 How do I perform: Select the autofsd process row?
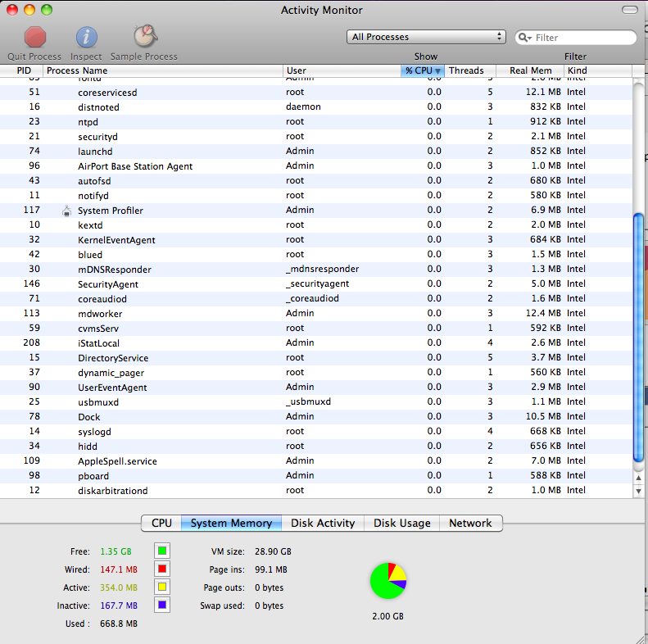pos(316,180)
